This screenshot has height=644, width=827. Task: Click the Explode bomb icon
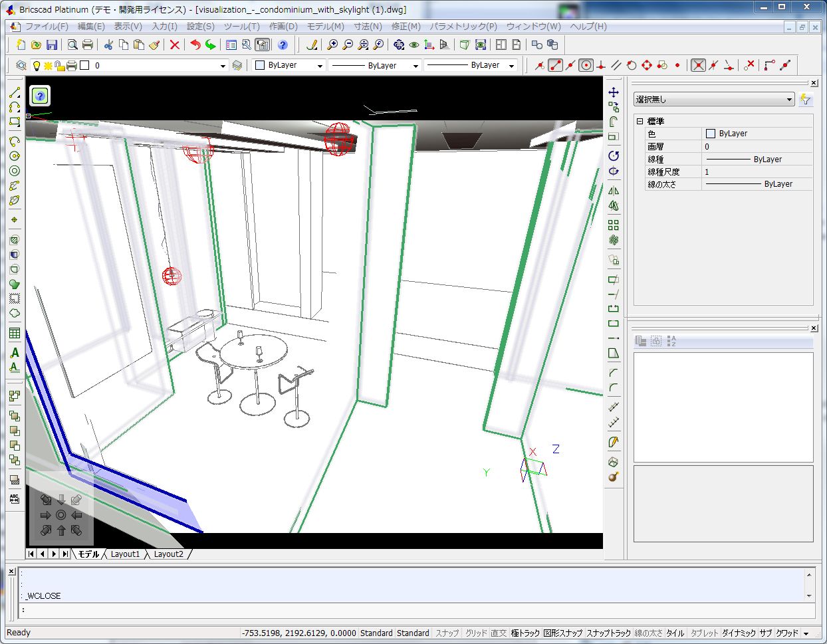[x=614, y=477]
